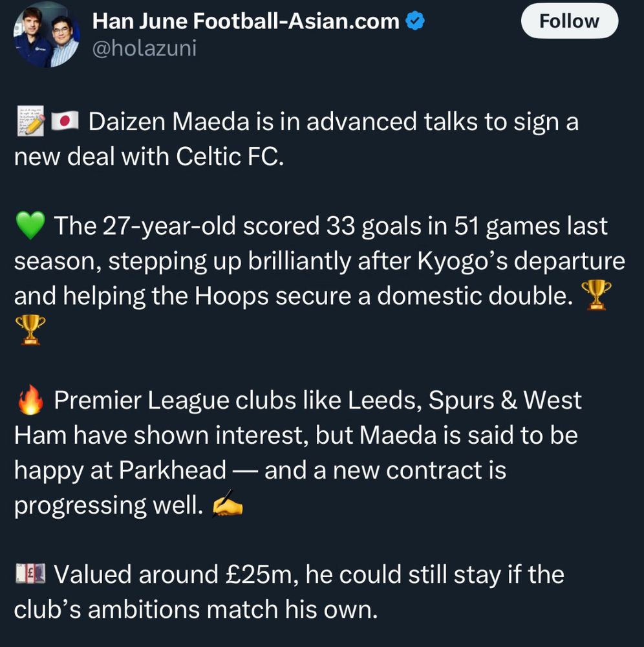Open Han June Football-Asian.com display name
644x647 pixels.
coord(246,21)
